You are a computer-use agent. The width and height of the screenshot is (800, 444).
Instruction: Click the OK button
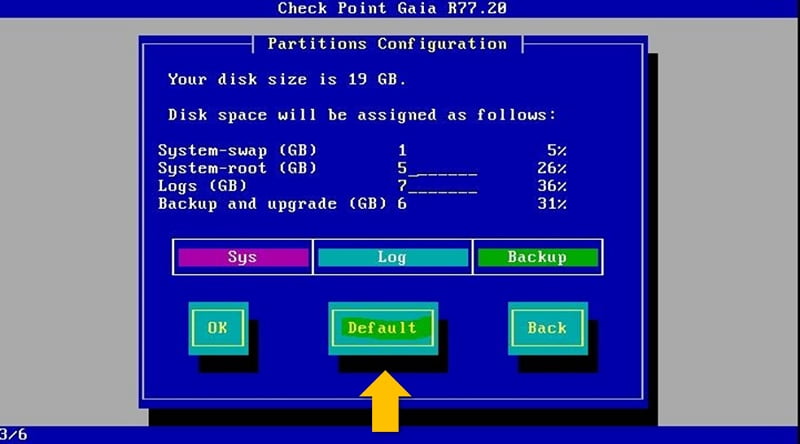point(217,328)
